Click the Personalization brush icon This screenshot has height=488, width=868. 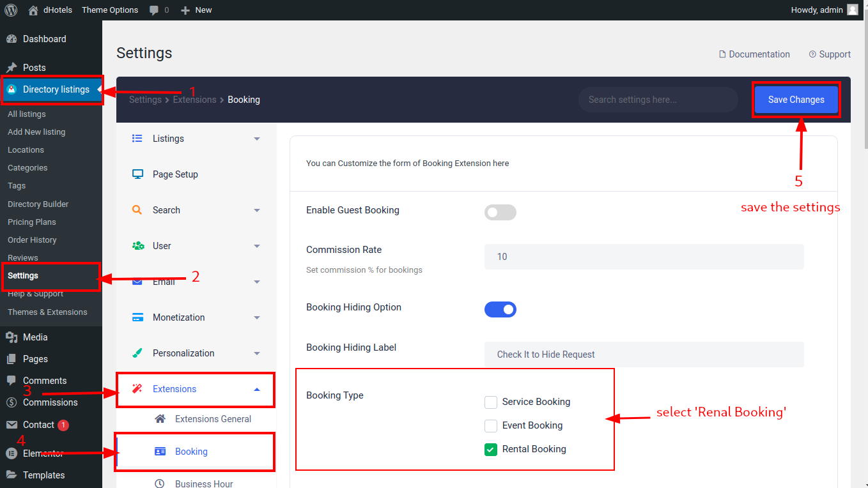pyautogui.click(x=137, y=353)
